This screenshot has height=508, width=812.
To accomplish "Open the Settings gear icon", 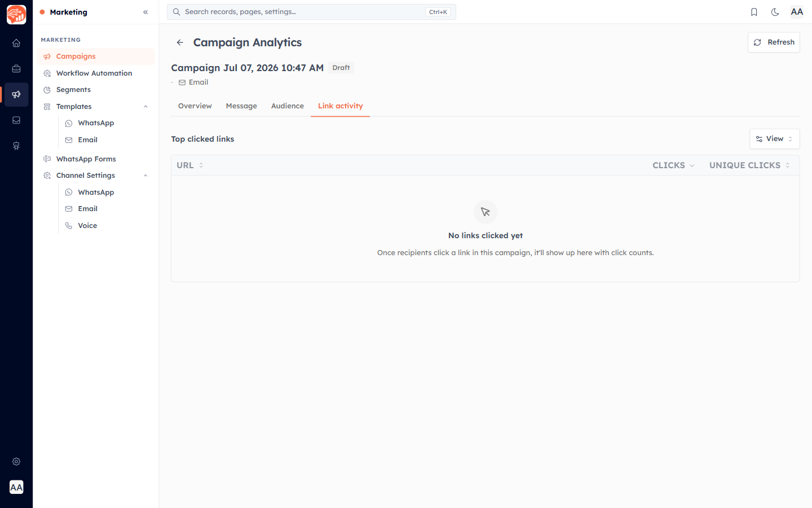I will click(16, 462).
